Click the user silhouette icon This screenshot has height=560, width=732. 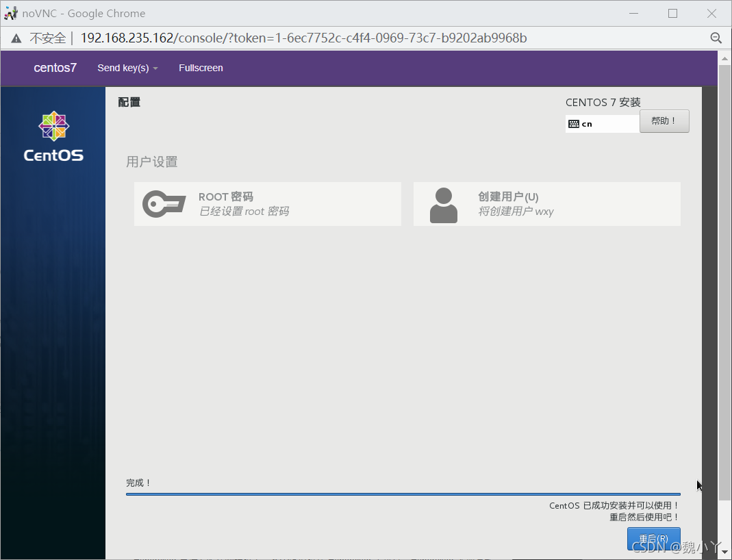click(443, 205)
